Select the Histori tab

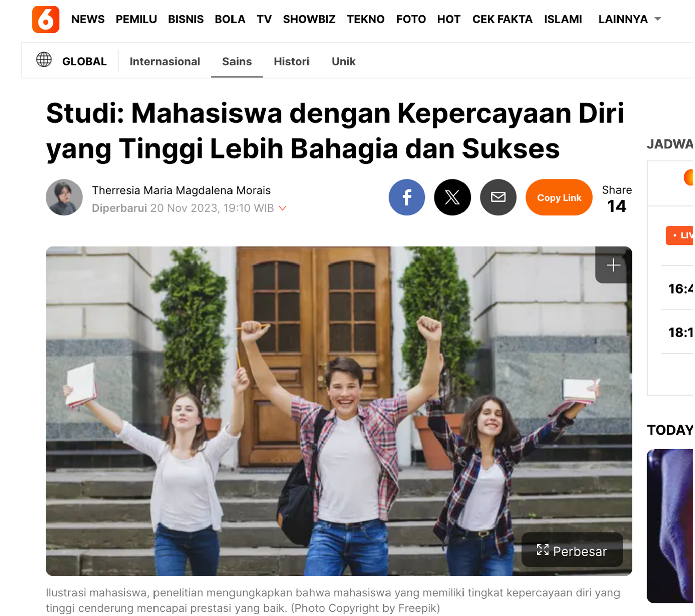pyautogui.click(x=292, y=61)
